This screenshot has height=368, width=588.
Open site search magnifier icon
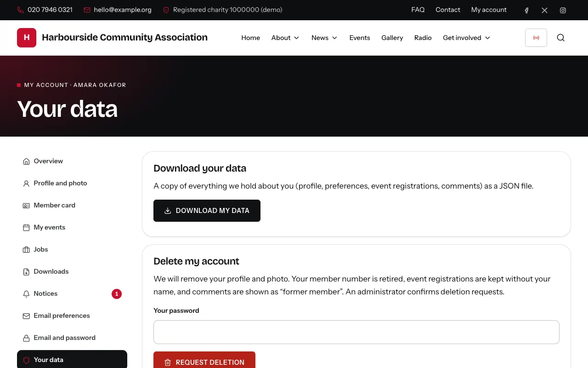click(561, 38)
